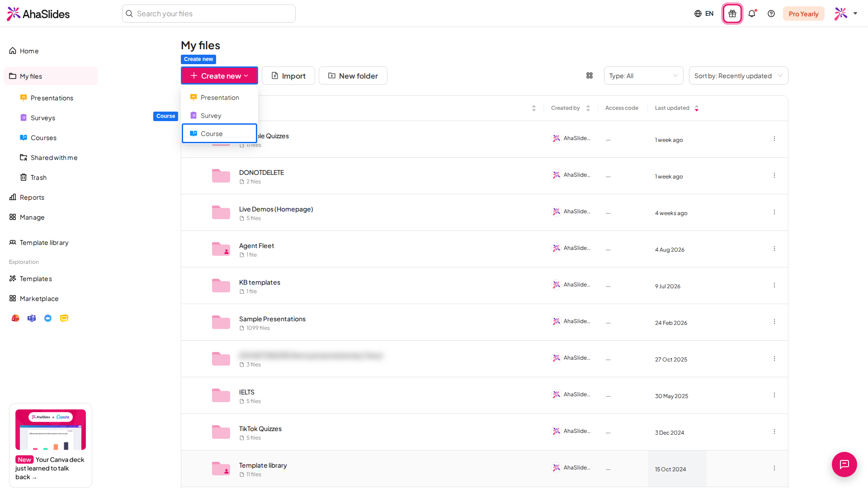Open the Live Demos (Homepage) folder

tap(276, 209)
